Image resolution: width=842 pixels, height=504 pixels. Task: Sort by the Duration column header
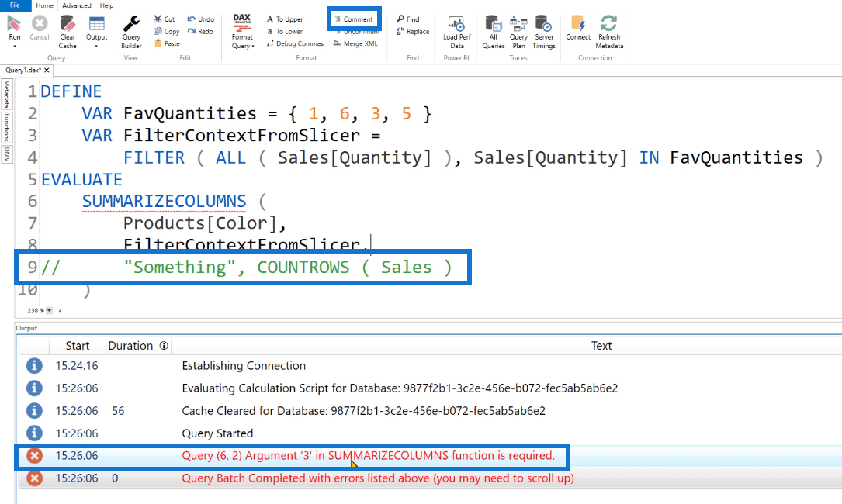[x=130, y=346]
